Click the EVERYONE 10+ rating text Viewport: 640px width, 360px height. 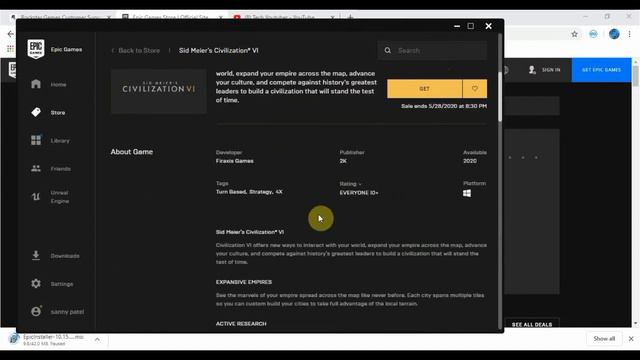pos(359,193)
